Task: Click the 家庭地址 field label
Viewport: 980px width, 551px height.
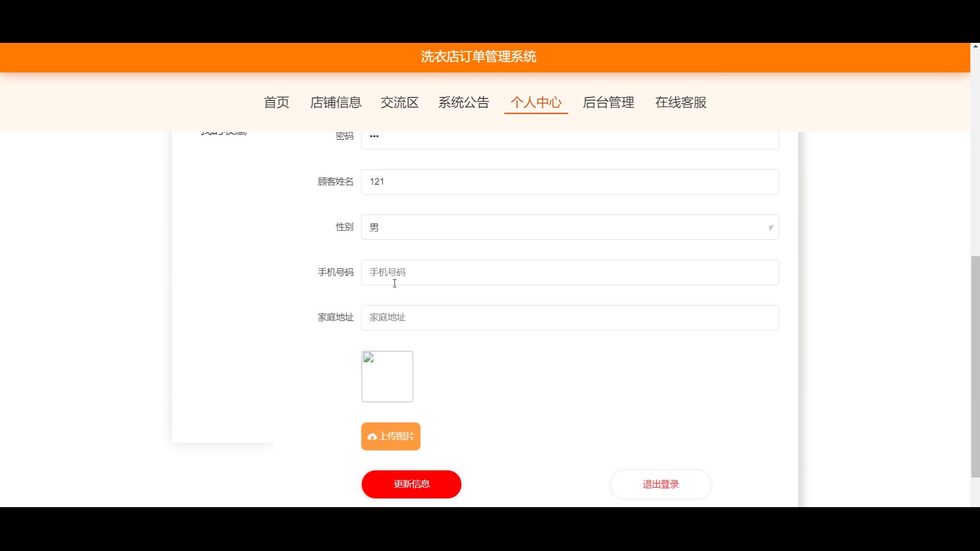Action: tap(335, 317)
